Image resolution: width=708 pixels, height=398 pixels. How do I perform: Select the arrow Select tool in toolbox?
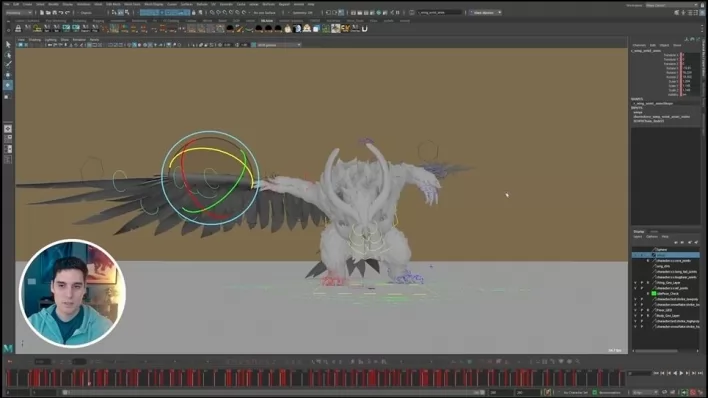point(8,45)
